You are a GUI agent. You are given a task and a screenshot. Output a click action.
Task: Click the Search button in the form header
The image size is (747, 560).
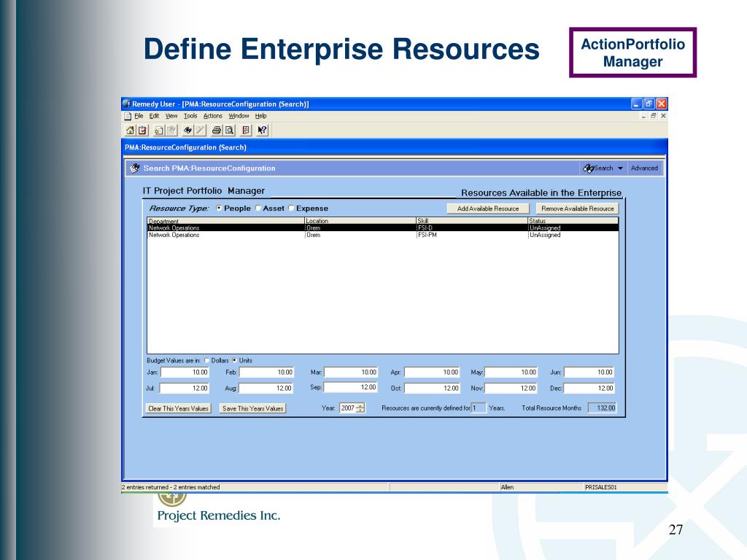[598, 168]
